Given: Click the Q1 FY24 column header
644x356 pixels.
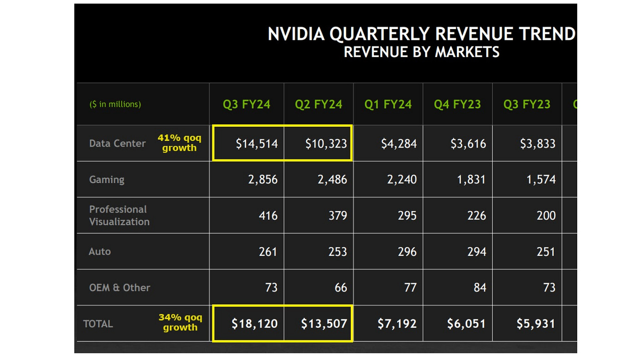Looking at the screenshot, I should (x=388, y=105).
